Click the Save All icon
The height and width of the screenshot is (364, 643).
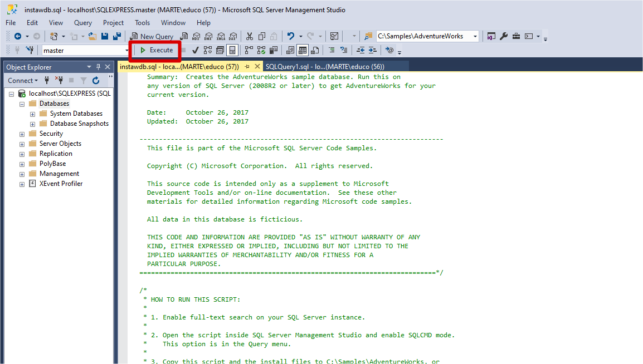[x=117, y=36]
